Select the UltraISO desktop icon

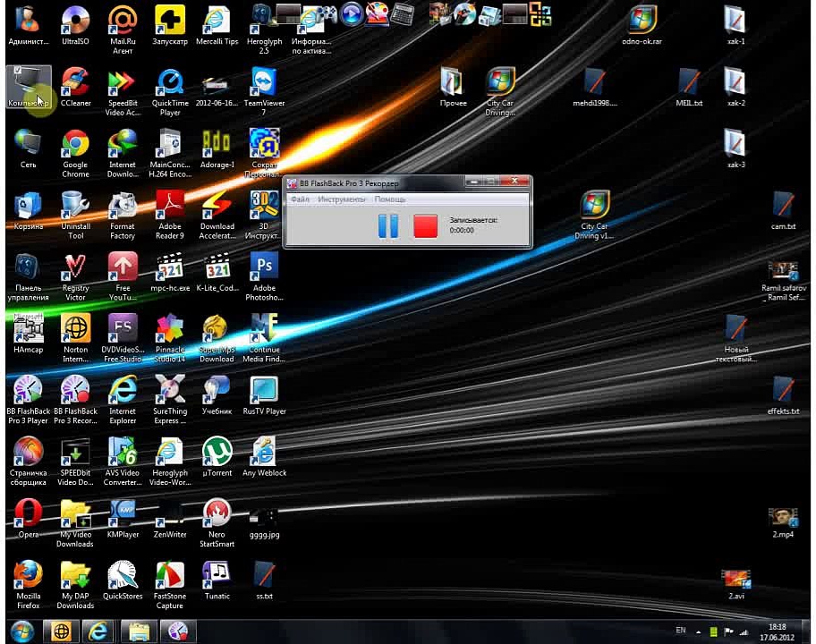tap(75, 27)
